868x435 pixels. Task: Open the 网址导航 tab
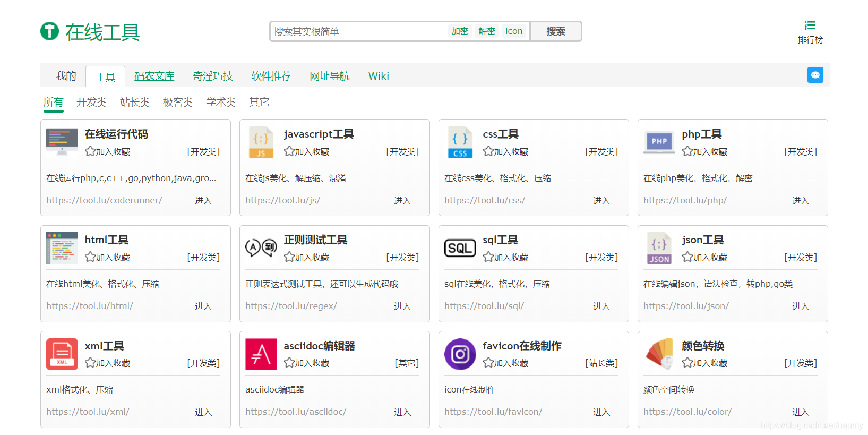[330, 76]
